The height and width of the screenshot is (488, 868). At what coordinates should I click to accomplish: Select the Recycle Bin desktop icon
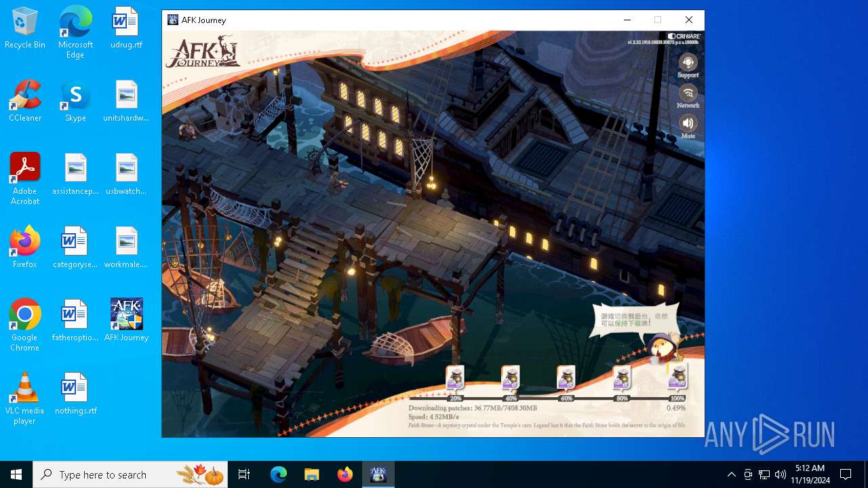click(25, 28)
